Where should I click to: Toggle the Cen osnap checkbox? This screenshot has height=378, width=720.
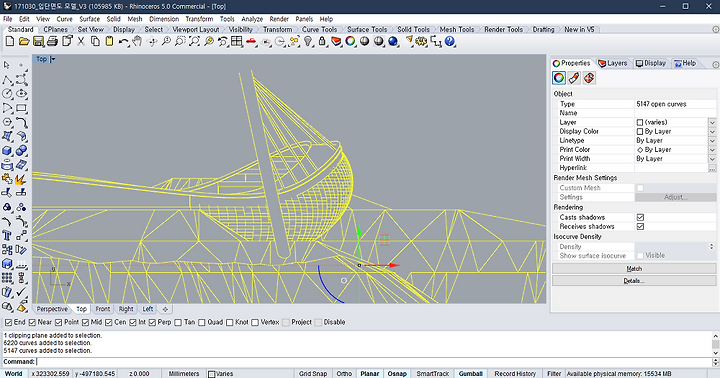[x=109, y=322]
